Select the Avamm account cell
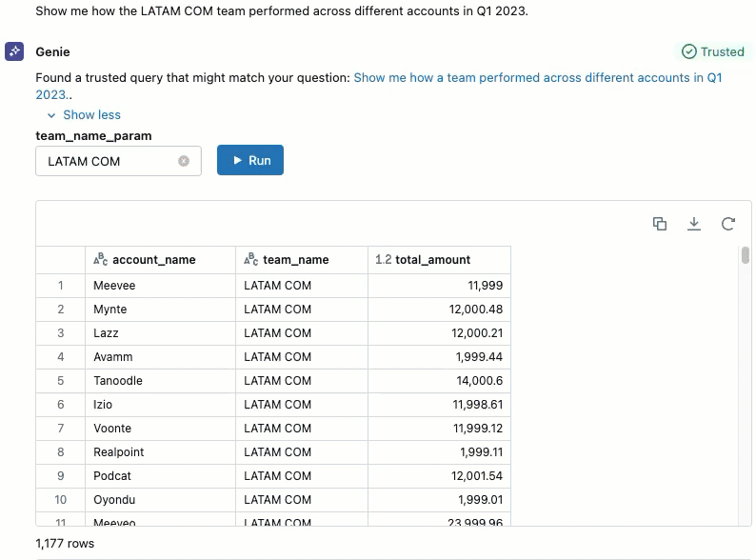This screenshot has height=560, width=756. pos(161,357)
